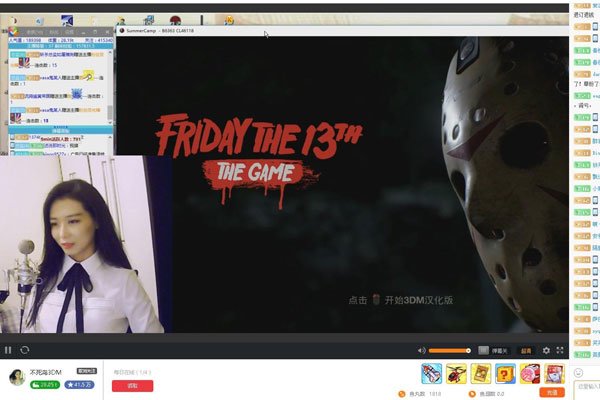Viewport: 600px width, 400px height.
Task: Select the last red gift icon
Action: click(x=554, y=374)
